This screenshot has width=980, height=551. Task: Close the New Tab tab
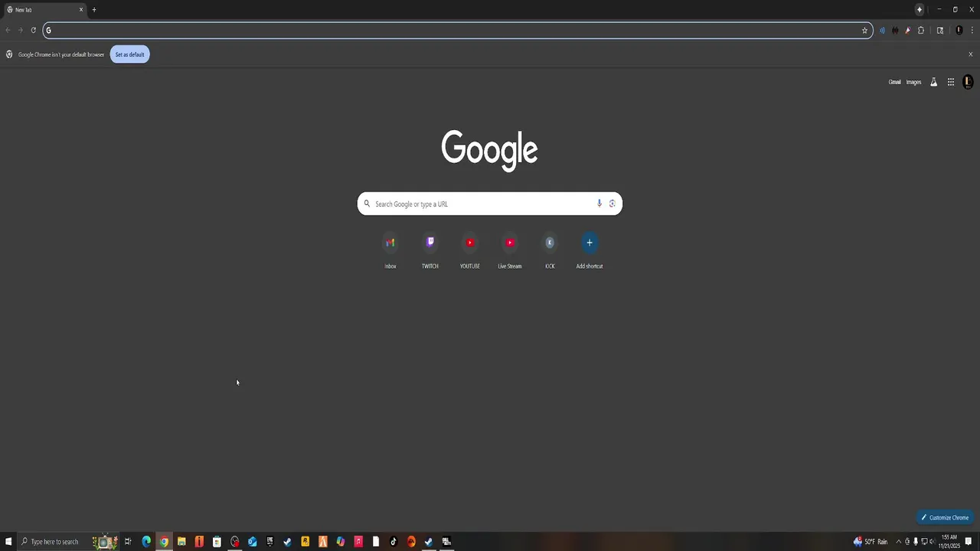pyautogui.click(x=80, y=10)
